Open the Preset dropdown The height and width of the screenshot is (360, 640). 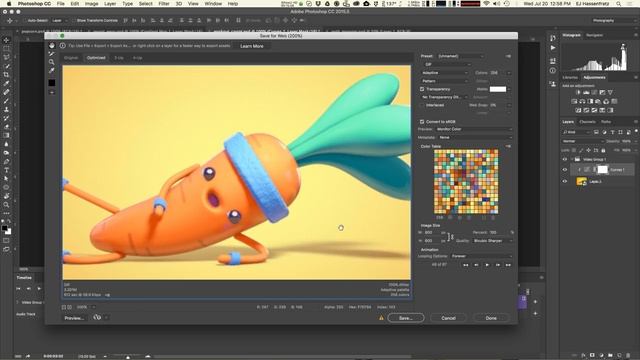pos(461,56)
